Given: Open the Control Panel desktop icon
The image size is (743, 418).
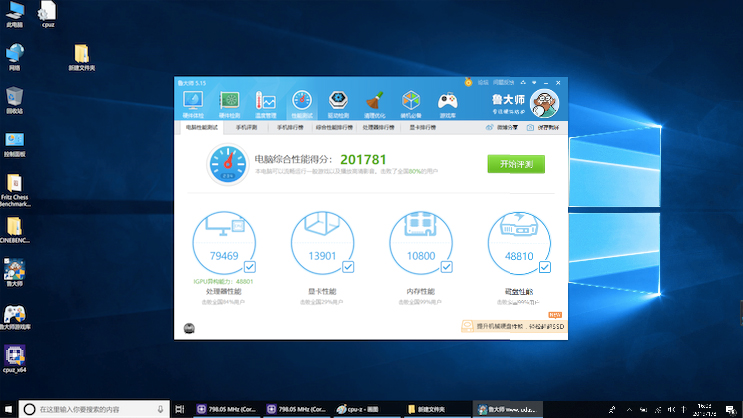Looking at the screenshot, I should click(x=14, y=145).
